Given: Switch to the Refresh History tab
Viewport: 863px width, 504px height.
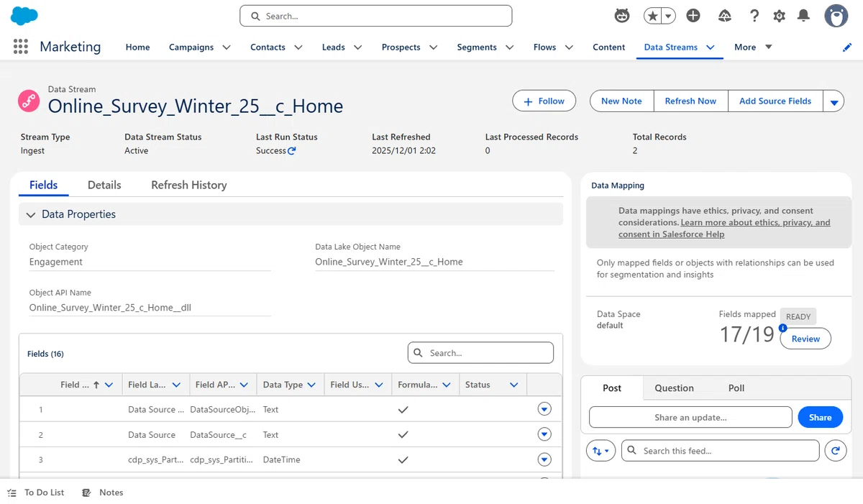Looking at the screenshot, I should coord(189,185).
